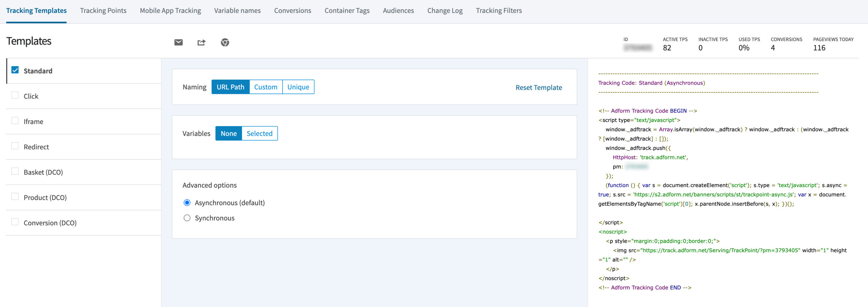Viewport: 868px width, 307px height.
Task: Enable the Redirect template checkbox
Action: tap(14, 146)
